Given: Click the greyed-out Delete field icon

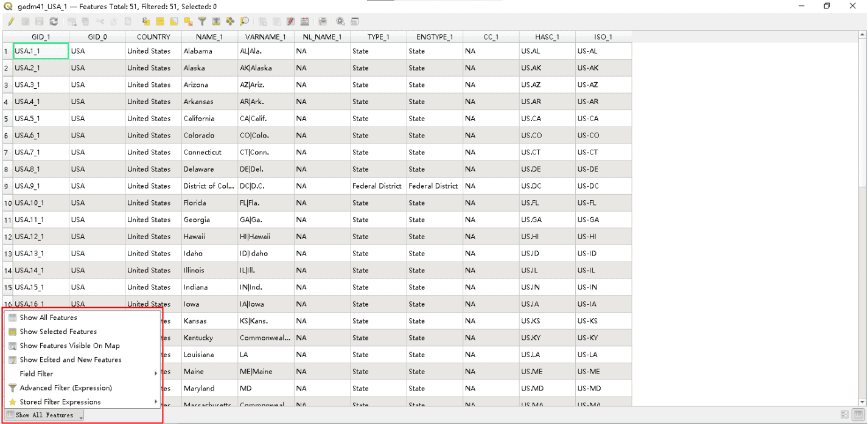Looking at the screenshot, I should pyautogui.click(x=276, y=21).
